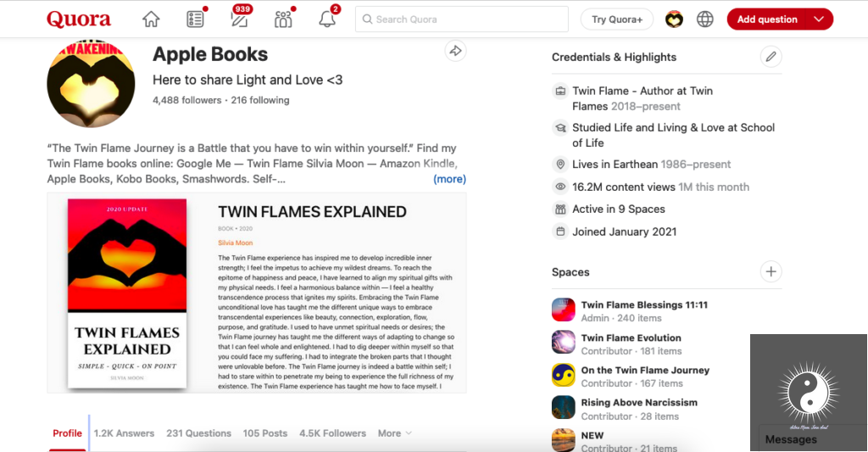Open the Twin Flame Evolution space

[631, 338]
